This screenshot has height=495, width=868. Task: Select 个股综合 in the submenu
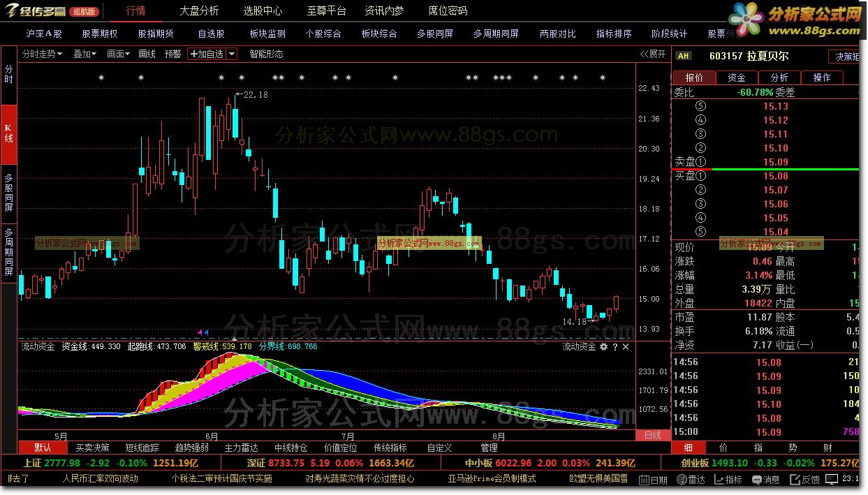pyautogui.click(x=323, y=34)
